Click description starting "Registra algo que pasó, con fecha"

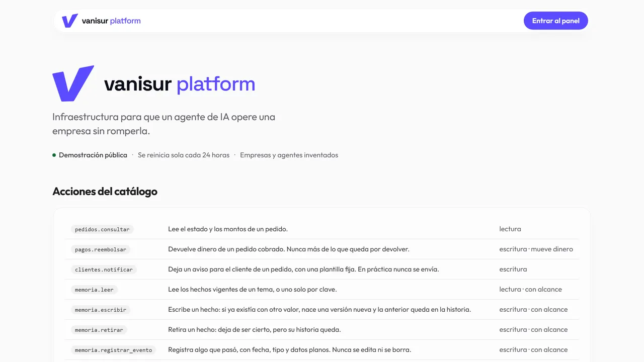(290, 350)
